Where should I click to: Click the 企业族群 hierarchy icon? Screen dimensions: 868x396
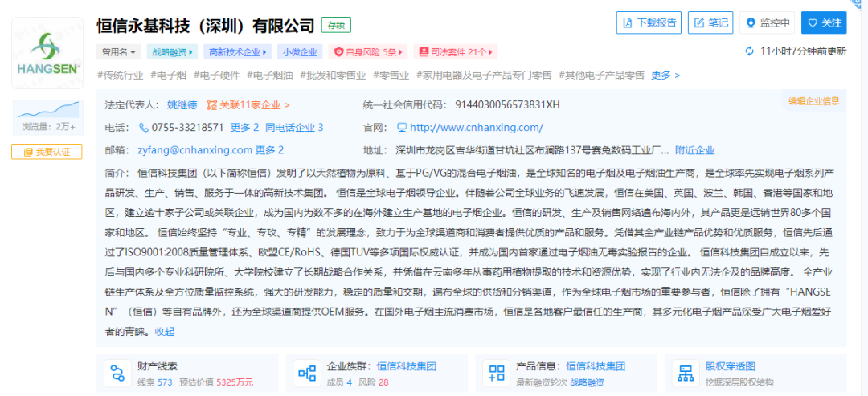tap(306, 373)
